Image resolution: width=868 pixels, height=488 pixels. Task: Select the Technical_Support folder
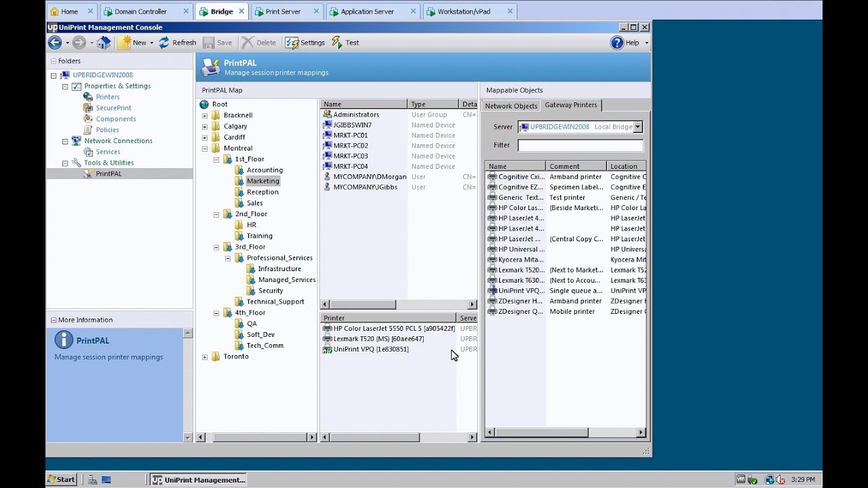point(275,302)
